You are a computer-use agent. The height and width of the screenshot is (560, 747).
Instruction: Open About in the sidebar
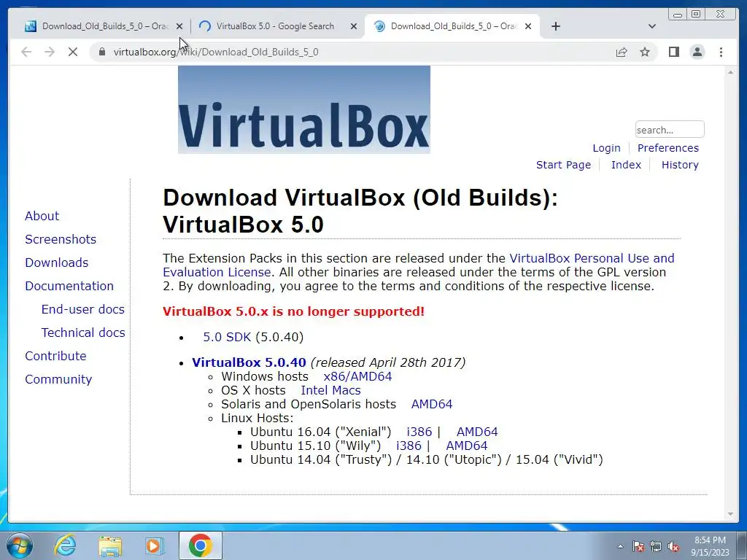click(x=42, y=216)
